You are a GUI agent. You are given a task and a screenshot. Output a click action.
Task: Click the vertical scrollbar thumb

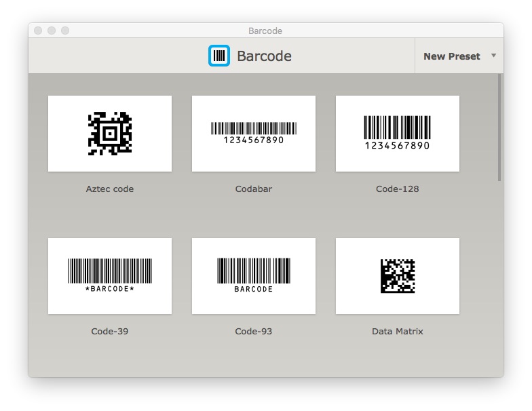[499, 128]
